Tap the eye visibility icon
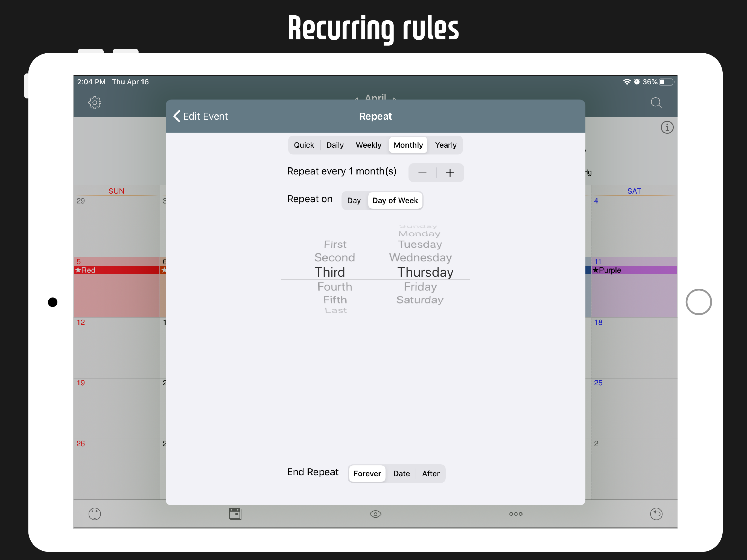The width and height of the screenshot is (747, 560). [x=375, y=514]
